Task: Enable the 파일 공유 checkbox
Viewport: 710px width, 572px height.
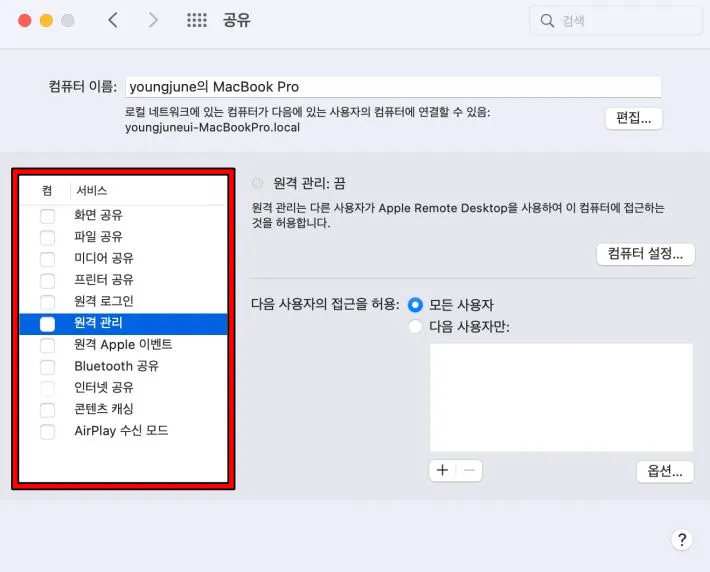Action: (x=48, y=237)
